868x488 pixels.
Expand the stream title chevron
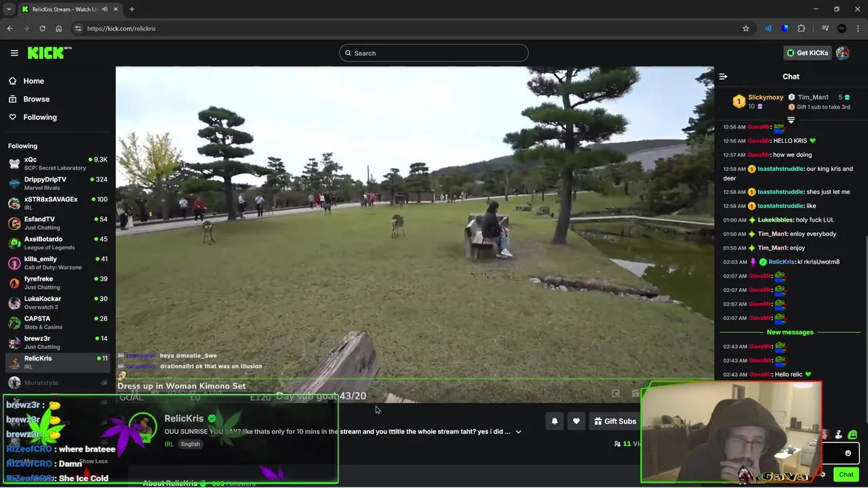pyautogui.click(x=518, y=432)
